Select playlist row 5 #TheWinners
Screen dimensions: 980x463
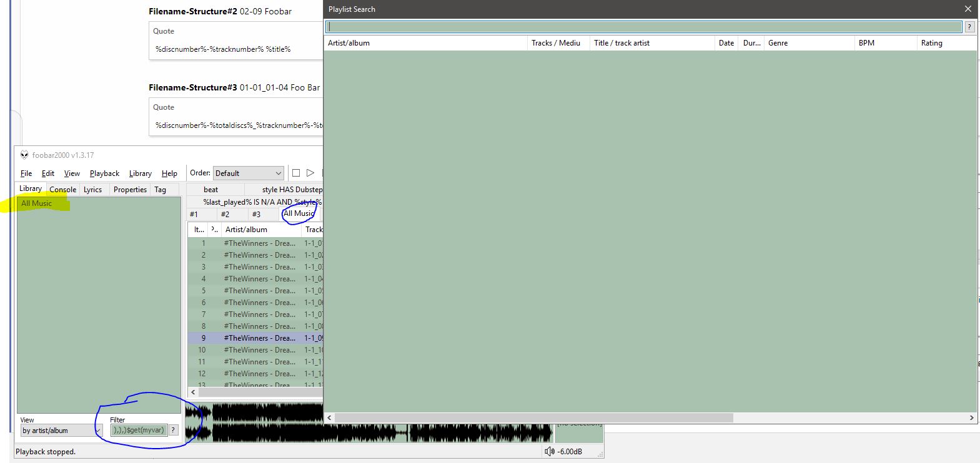coord(255,291)
